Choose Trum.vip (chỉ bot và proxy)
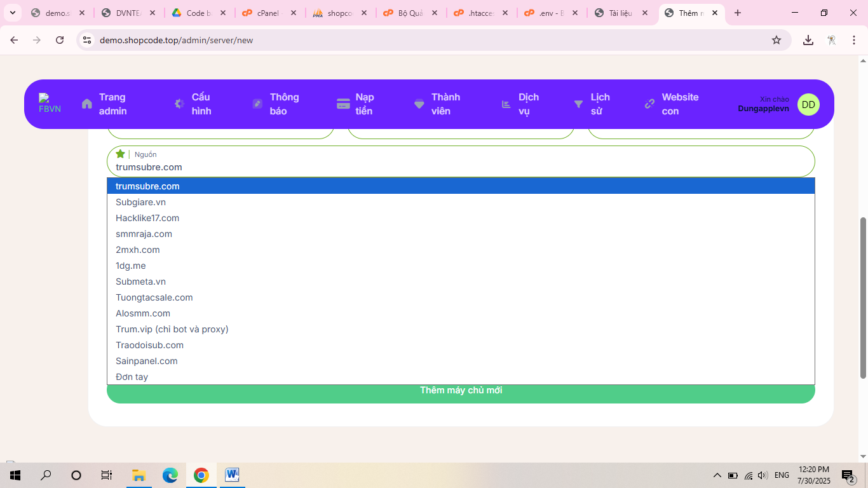The height and width of the screenshot is (488, 868). [x=461, y=329]
